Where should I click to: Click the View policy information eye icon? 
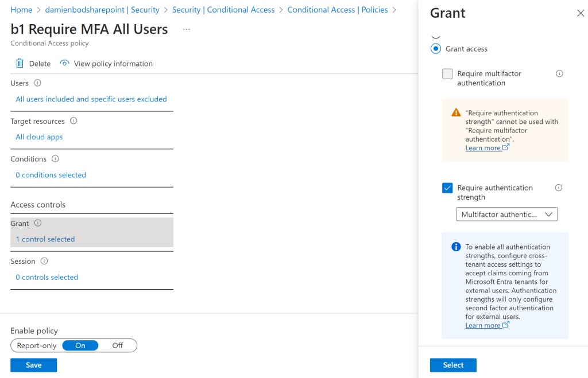click(65, 64)
